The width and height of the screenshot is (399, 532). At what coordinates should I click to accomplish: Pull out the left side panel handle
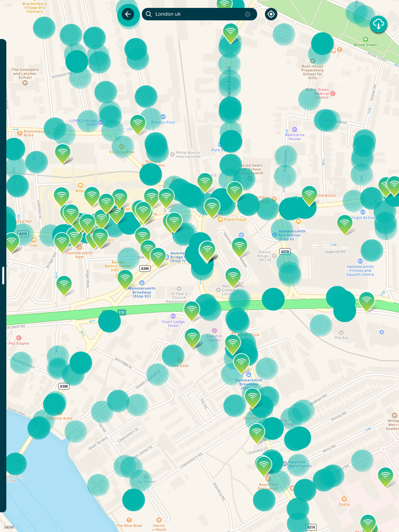(x=3, y=276)
